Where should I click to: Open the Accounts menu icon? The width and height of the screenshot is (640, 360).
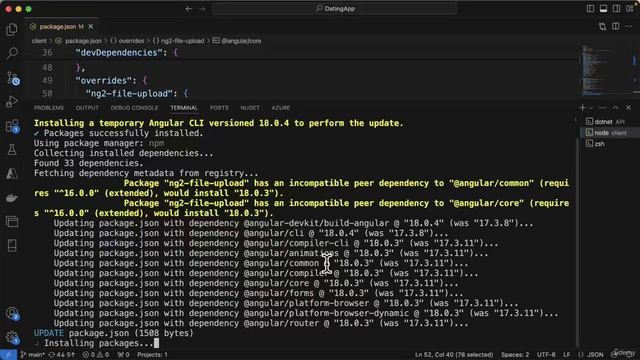point(12,313)
